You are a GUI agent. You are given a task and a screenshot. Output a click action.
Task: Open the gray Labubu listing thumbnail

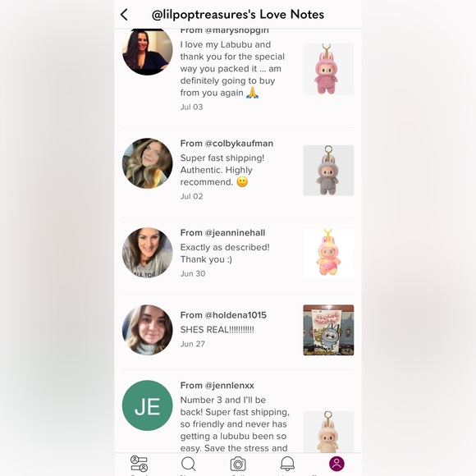tap(328, 171)
